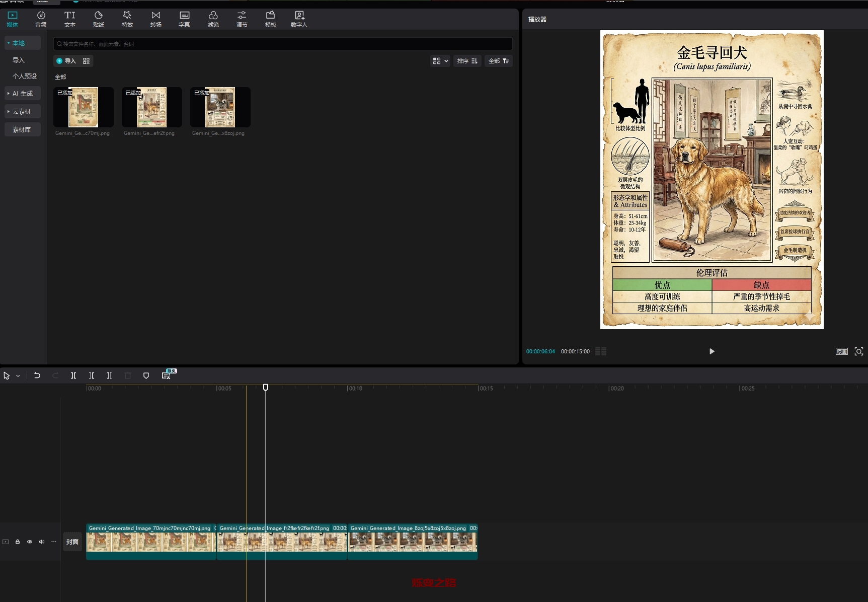Click the split clip icon in timeline toolbar
Viewport: 868px width, 602px height.
point(73,375)
